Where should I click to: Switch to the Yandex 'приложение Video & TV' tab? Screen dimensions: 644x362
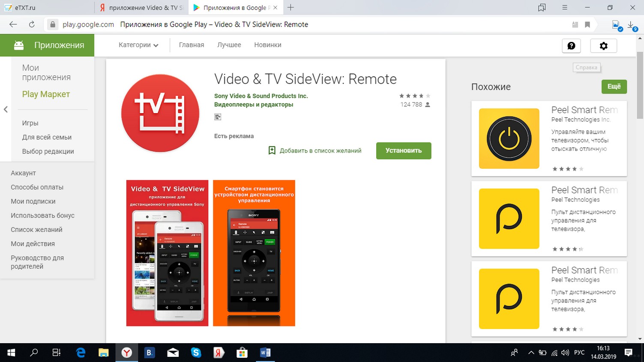[x=141, y=7]
